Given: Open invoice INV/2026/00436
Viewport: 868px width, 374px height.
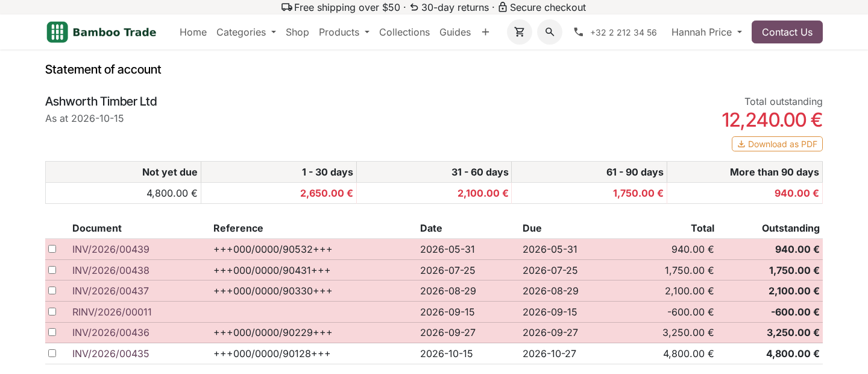Looking at the screenshot, I should coord(111,332).
